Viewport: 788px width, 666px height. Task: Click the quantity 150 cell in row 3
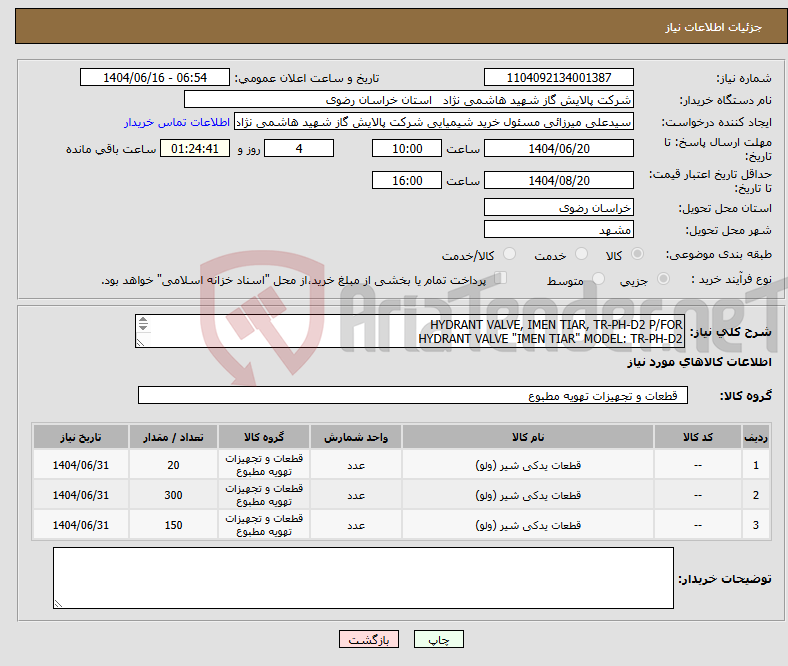point(173,524)
